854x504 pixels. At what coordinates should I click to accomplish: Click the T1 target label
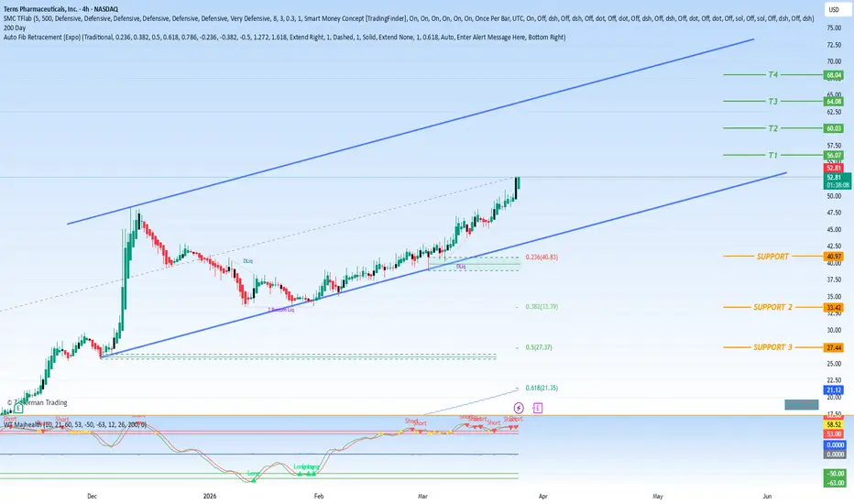click(x=772, y=155)
